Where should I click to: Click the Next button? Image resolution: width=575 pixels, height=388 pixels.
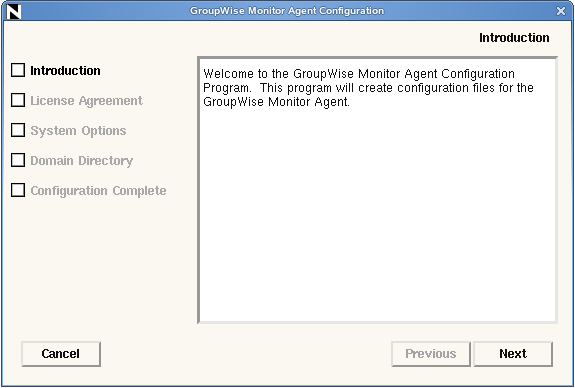513,354
